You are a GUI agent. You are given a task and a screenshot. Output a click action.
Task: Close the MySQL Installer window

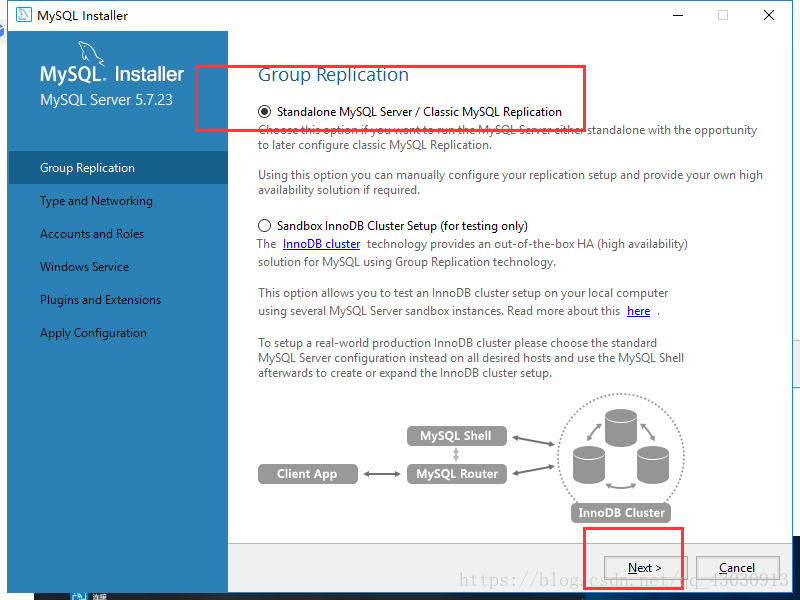pyautogui.click(x=769, y=15)
